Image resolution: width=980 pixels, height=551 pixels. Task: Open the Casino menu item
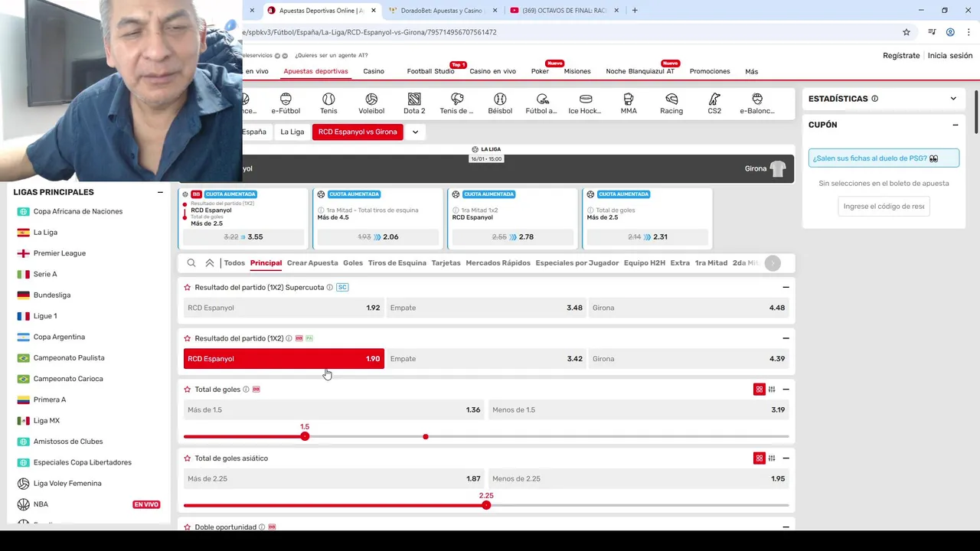pos(374,71)
